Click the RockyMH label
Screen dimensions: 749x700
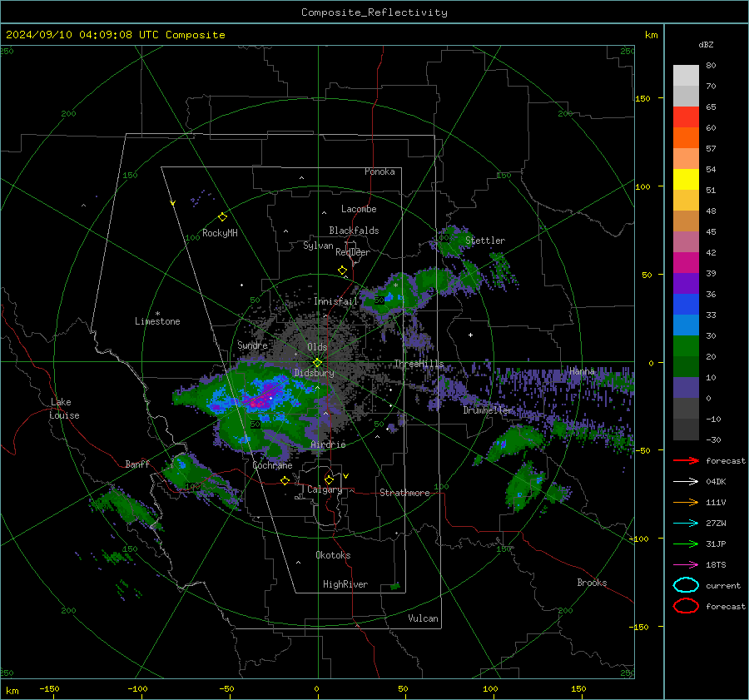[220, 233]
